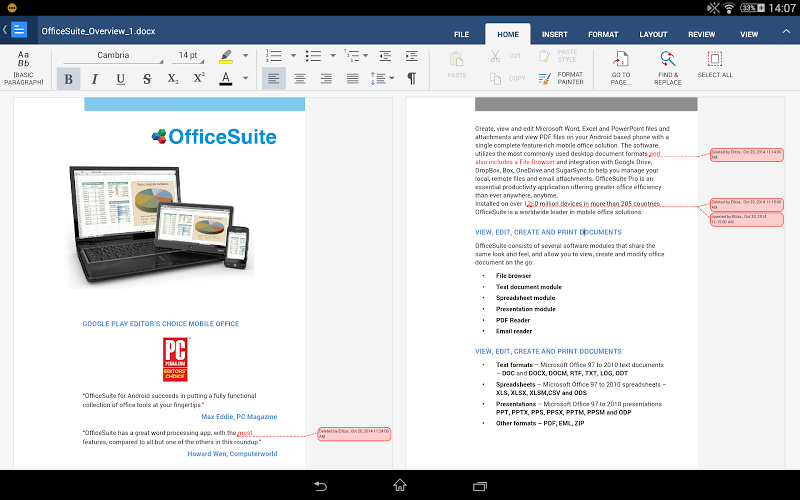Select the PC Editors' Choice image
The height and width of the screenshot is (500, 800).
pyautogui.click(x=176, y=359)
